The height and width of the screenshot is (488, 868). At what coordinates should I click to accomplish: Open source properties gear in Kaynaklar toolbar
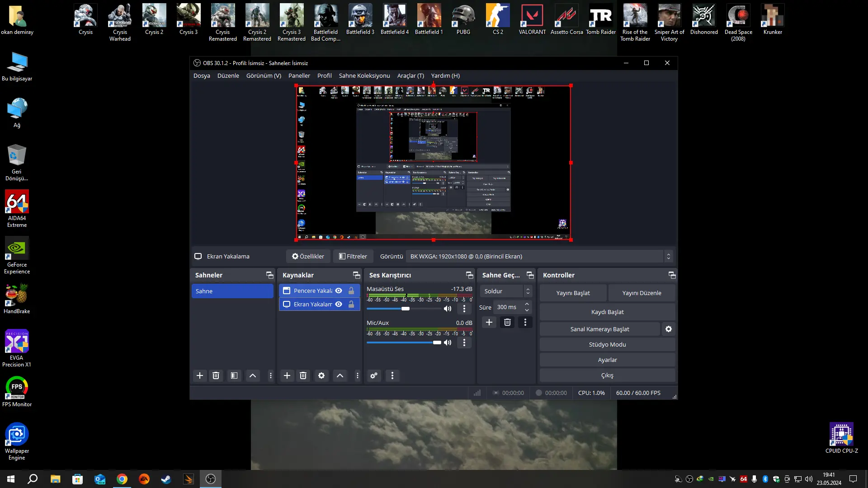coord(321,375)
